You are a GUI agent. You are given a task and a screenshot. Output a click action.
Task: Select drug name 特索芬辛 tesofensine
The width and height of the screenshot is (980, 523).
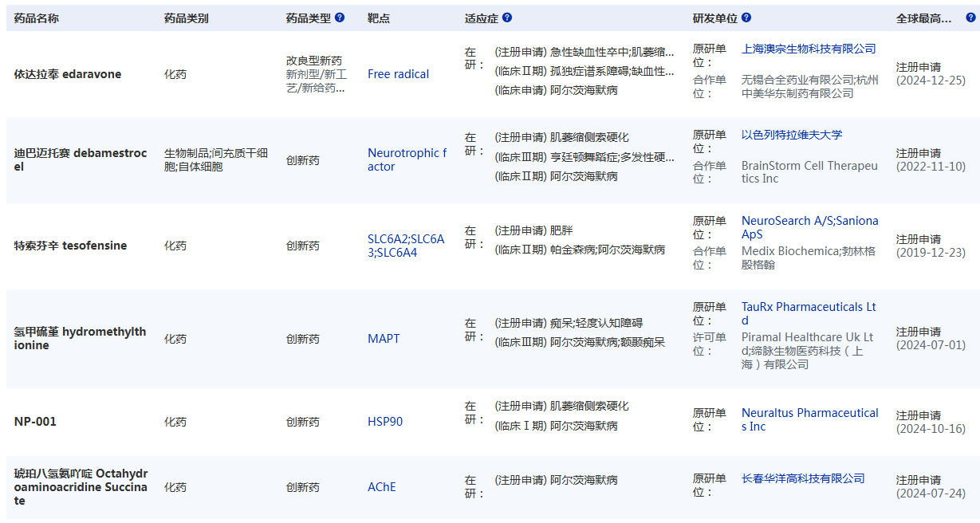70,246
